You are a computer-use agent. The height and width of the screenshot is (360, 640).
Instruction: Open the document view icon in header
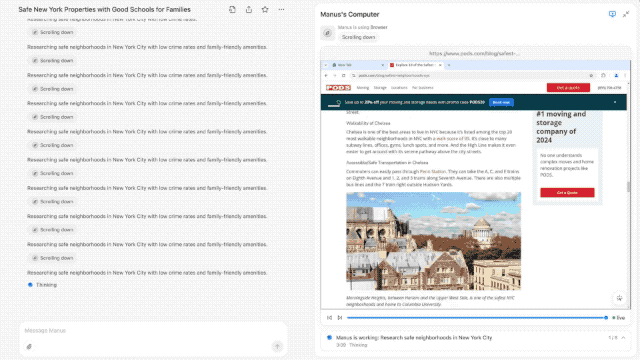click(x=232, y=9)
